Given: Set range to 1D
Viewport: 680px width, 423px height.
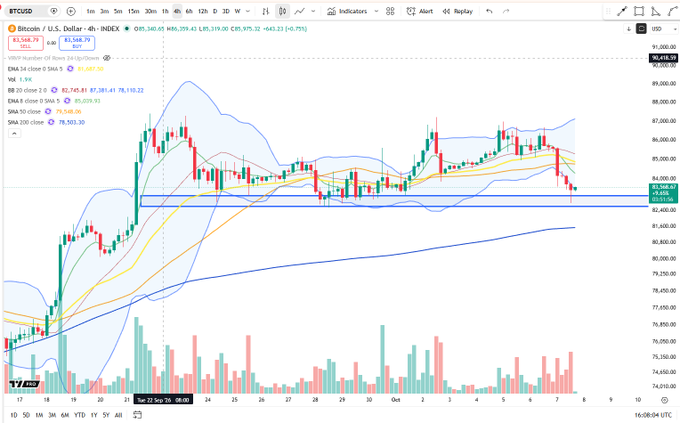Looking at the screenshot, I should point(13,415).
